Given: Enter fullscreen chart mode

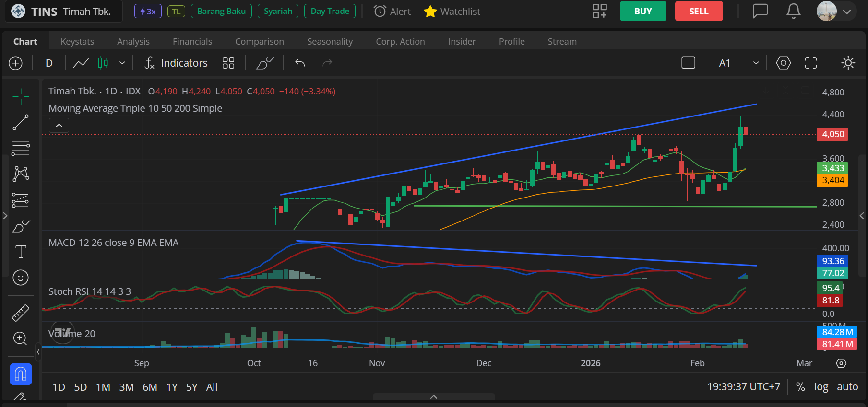Looking at the screenshot, I should (x=810, y=63).
